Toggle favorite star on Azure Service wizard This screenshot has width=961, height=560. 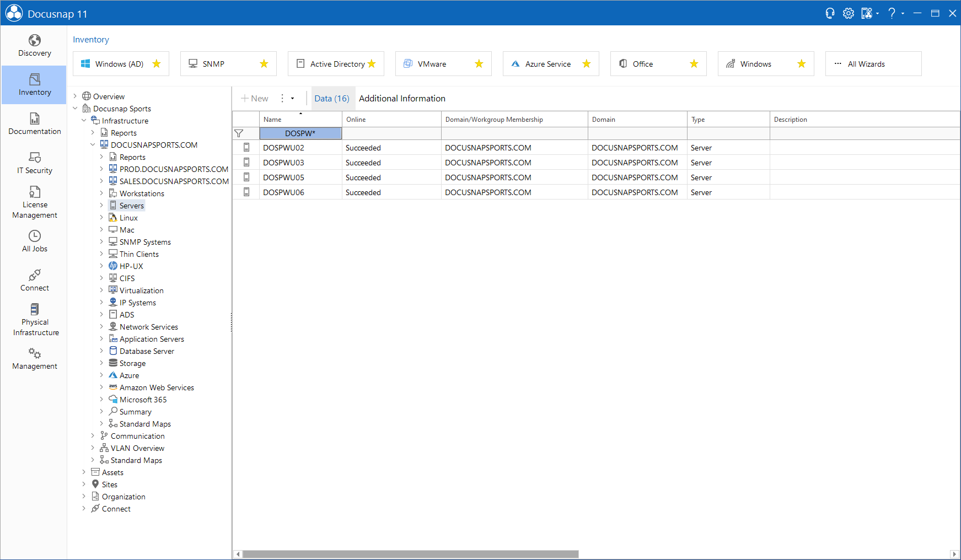click(587, 64)
